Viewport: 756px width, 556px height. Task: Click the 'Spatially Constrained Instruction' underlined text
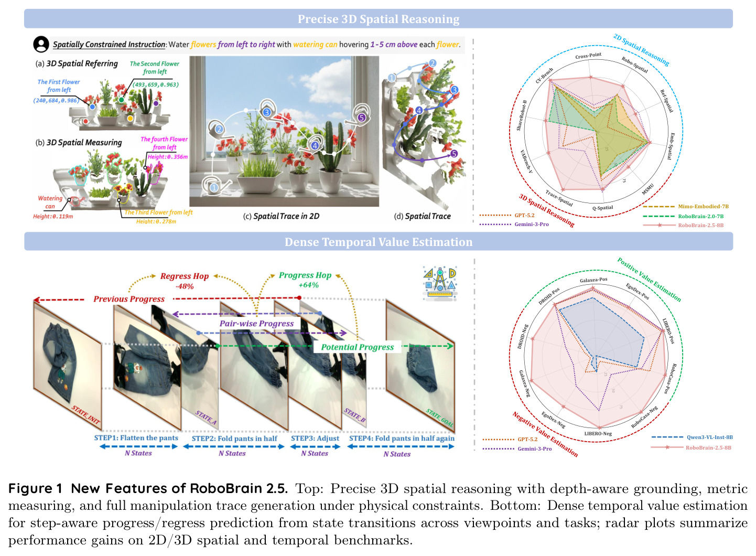(109, 45)
